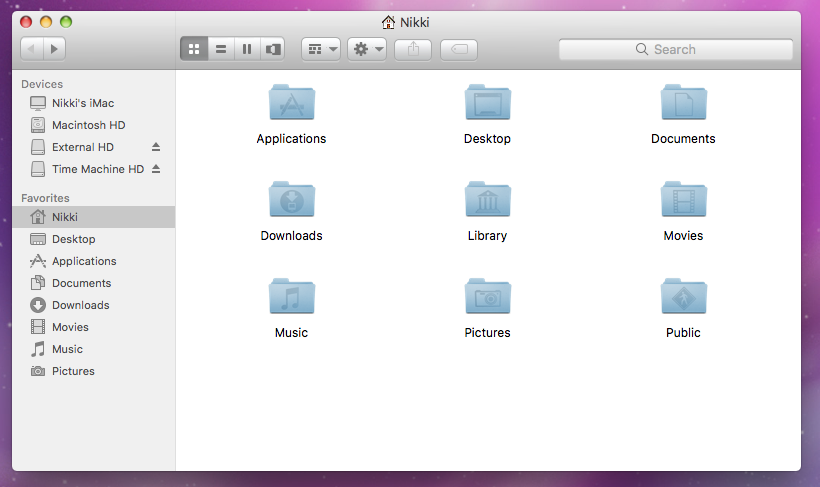Image resolution: width=820 pixels, height=487 pixels.
Task: Open Desktop from Favorites sidebar
Action: pos(94,239)
